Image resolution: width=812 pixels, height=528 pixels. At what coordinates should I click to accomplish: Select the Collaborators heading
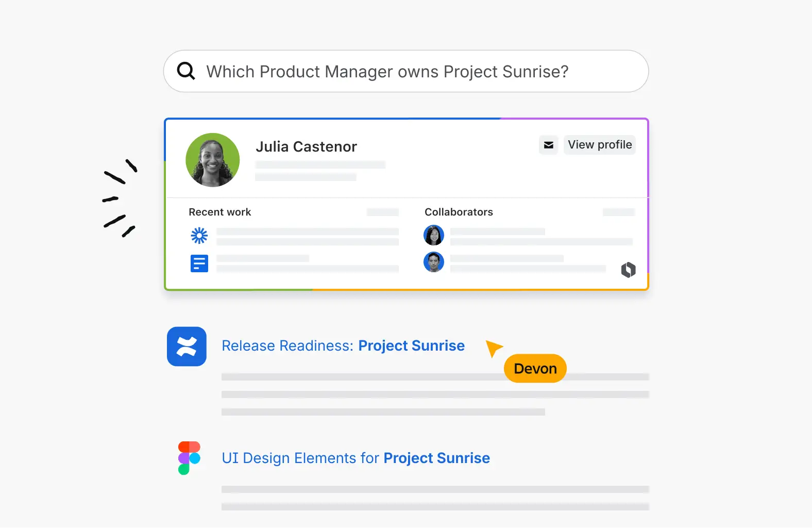(x=459, y=212)
